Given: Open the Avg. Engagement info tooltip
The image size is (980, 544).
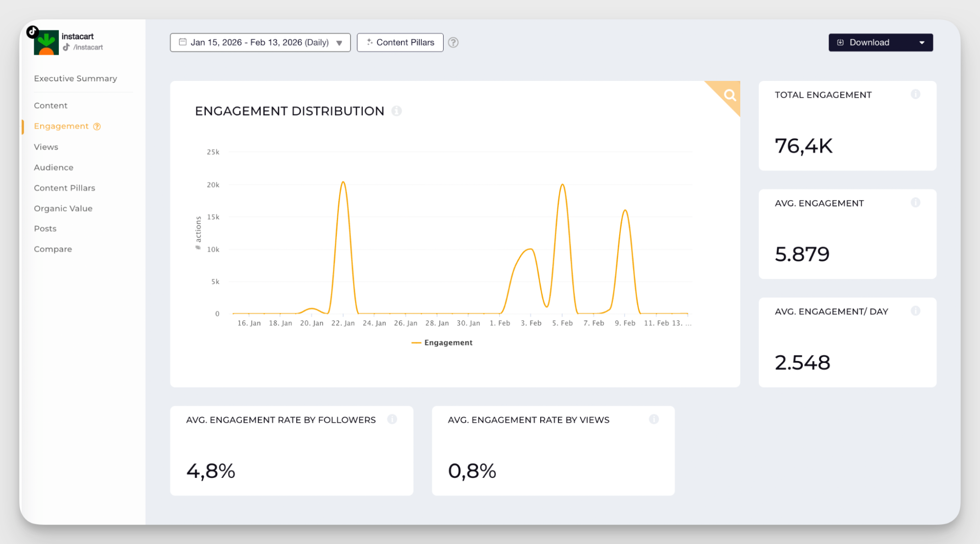Looking at the screenshot, I should pyautogui.click(x=915, y=203).
